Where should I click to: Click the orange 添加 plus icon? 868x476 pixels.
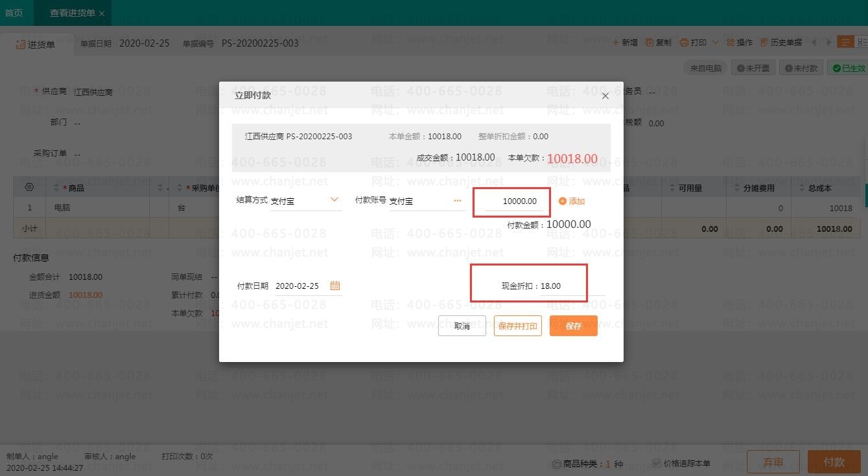click(x=562, y=201)
